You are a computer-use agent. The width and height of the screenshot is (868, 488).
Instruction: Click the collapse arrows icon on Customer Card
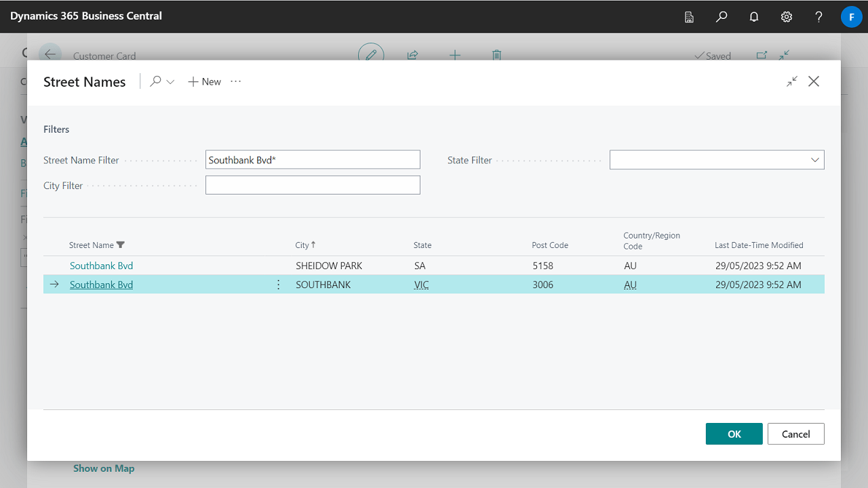point(784,56)
